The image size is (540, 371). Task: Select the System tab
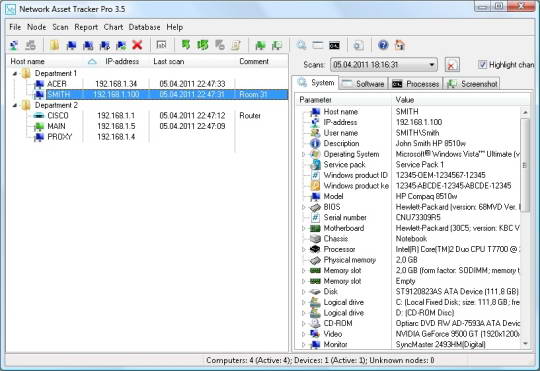pyautogui.click(x=316, y=83)
